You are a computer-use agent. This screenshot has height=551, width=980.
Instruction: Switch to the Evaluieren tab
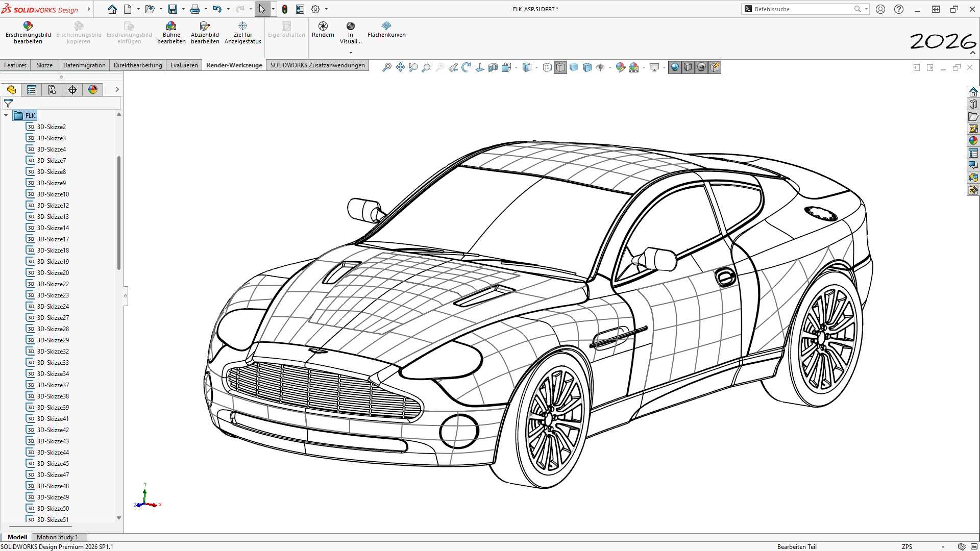point(184,65)
